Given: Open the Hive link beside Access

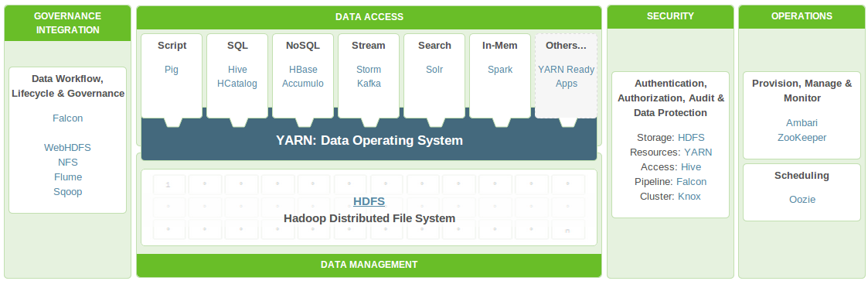Looking at the screenshot, I should click(690, 167).
